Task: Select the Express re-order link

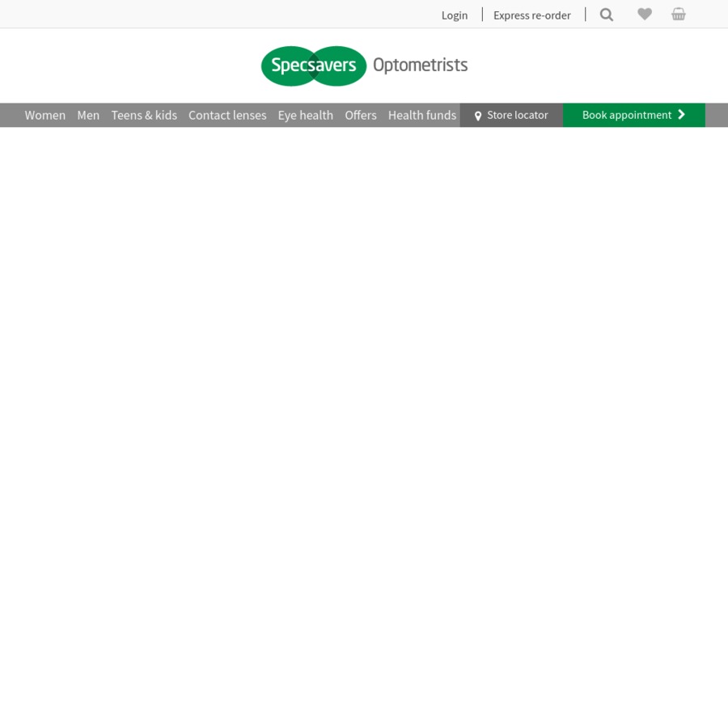Action: pos(531,15)
